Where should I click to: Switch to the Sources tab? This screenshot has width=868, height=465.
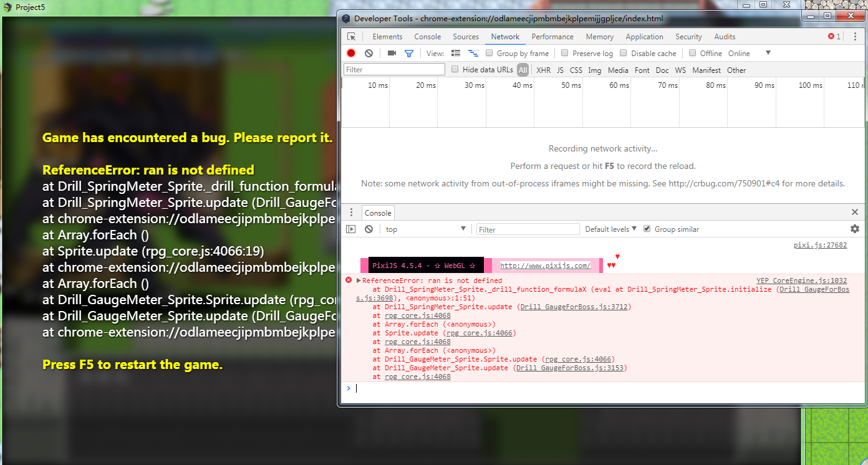tap(466, 37)
